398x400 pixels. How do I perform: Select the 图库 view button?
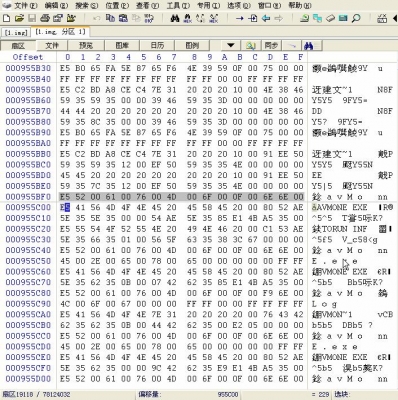pyautogui.click(x=122, y=45)
